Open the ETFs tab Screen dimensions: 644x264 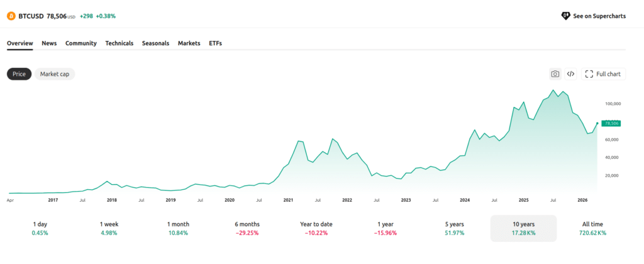pyautogui.click(x=215, y=43)
